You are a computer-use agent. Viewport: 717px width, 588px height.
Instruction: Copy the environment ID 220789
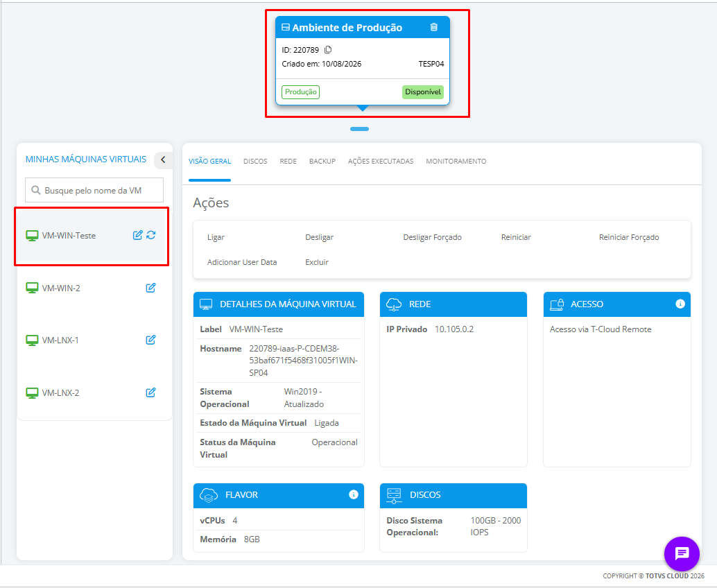[328, 50]
